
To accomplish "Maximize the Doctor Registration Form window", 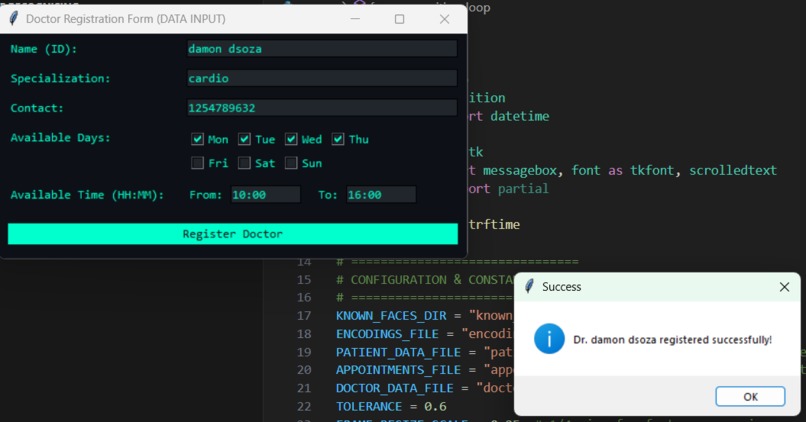I will point(399,19).
